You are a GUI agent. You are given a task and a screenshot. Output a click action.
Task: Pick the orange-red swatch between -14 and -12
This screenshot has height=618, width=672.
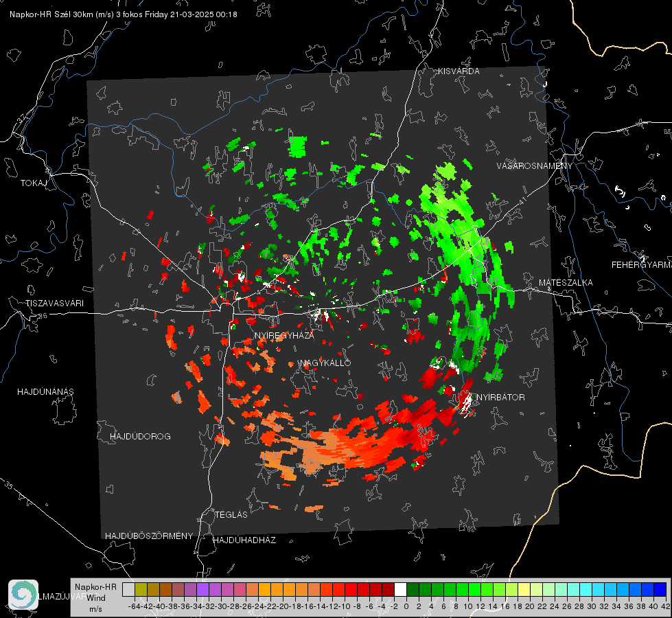point(326,589)
